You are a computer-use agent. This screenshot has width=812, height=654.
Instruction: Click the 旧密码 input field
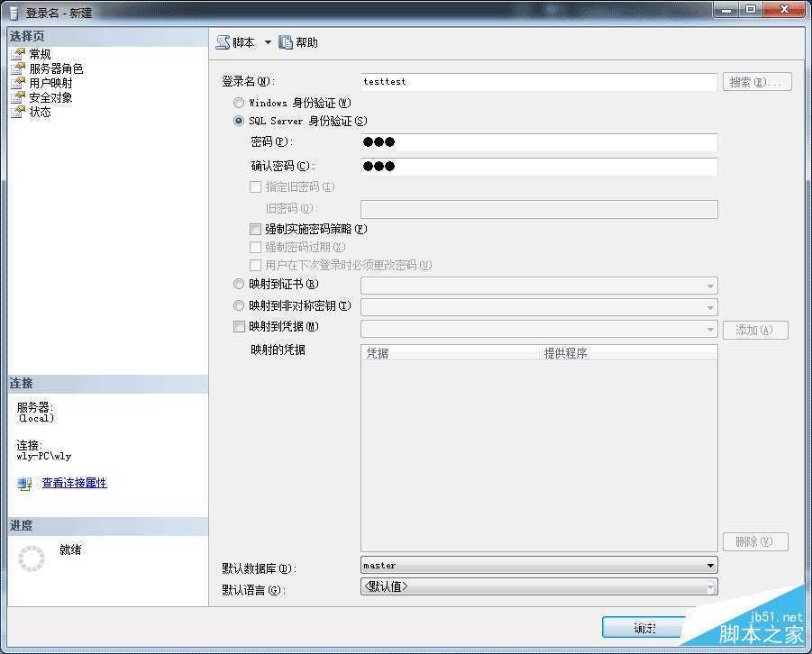point(539,209)
